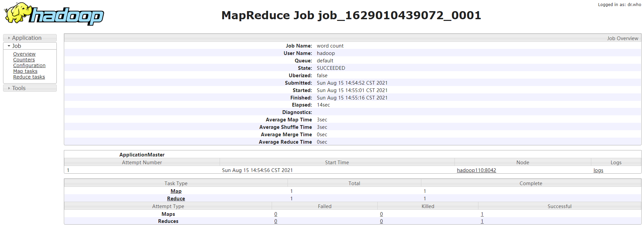Screen dimensions: 644x230
Task: Select the Average Shuffle Time value
Action: (x=322, y=127)
